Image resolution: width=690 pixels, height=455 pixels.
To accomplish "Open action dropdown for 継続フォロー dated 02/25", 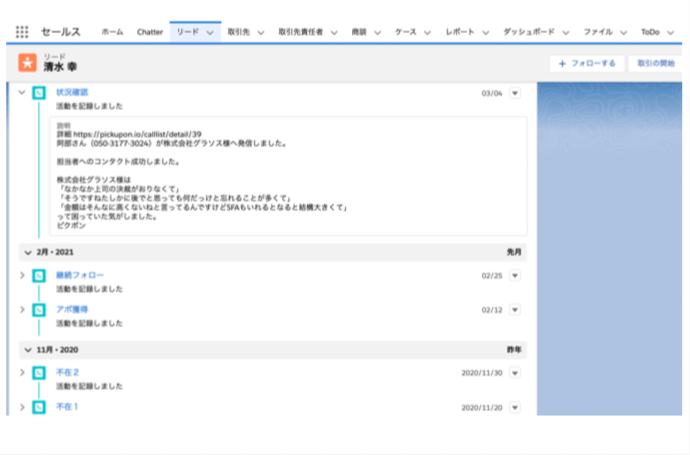I will [x=515, y=275].
